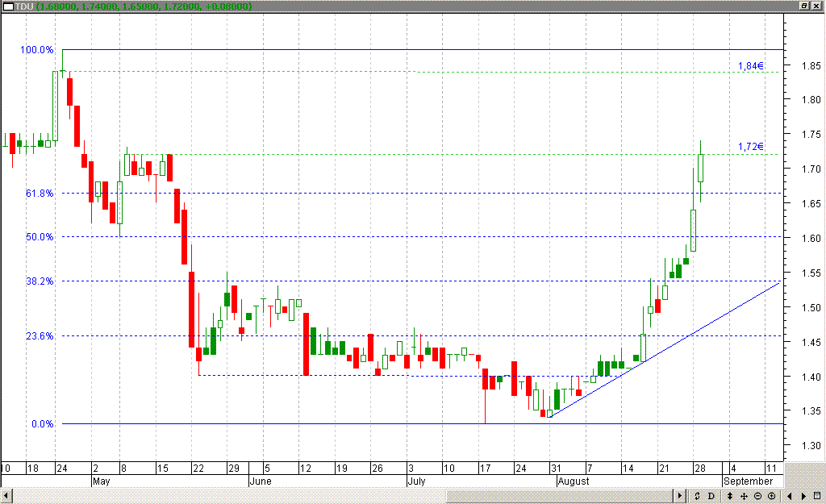Image resolution: width=826 pixels, height=504 pixels.
Task: Click date 28 under August on time axis
Action: coord(699,469)
